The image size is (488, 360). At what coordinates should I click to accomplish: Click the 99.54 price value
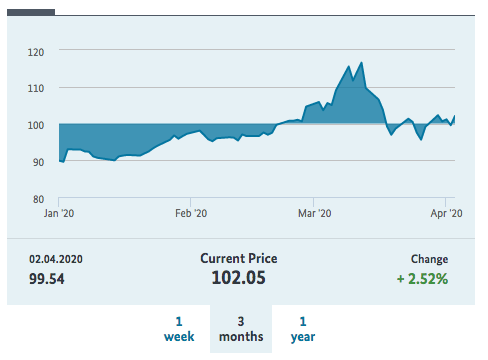pyautogui.click(x=47, y=279)
